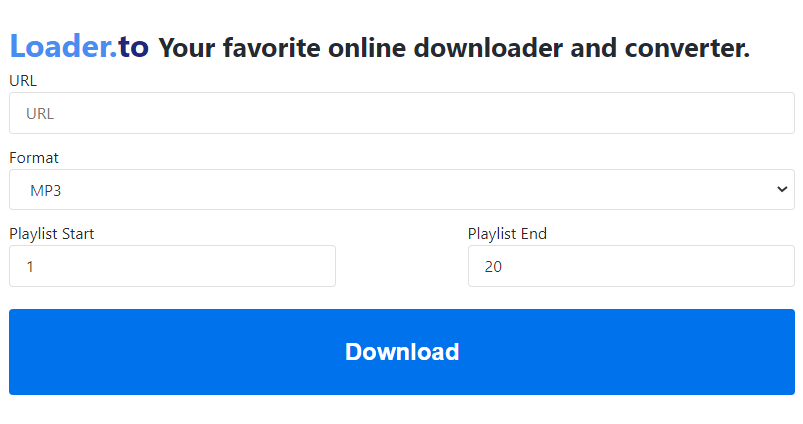Image resolution: width=803 pixels, height=424 pixels.
Task: Select the MP3 text in Format combo box
Action: click(45, 190)
